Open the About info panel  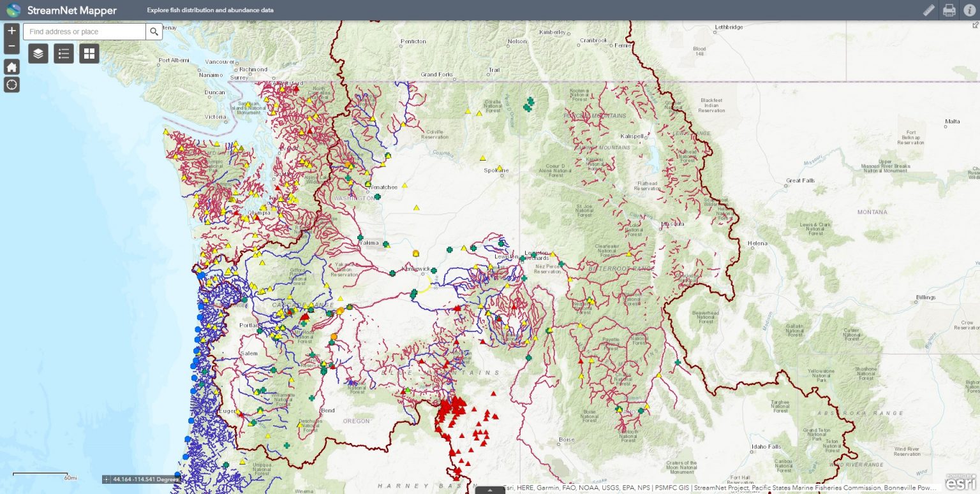pos(969,10)
